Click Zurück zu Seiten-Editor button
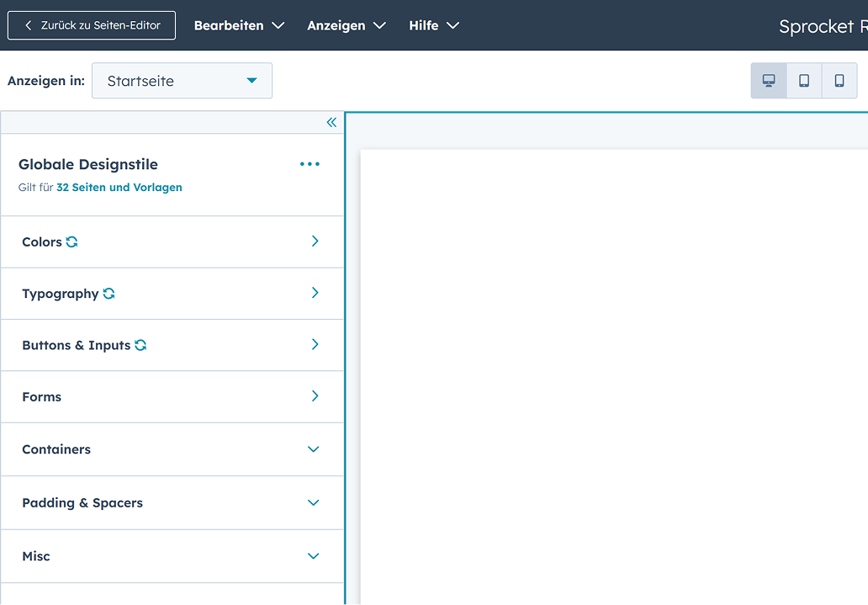This screenshot has height=605, width=868. pyautogui.click(x=92, y=25)
